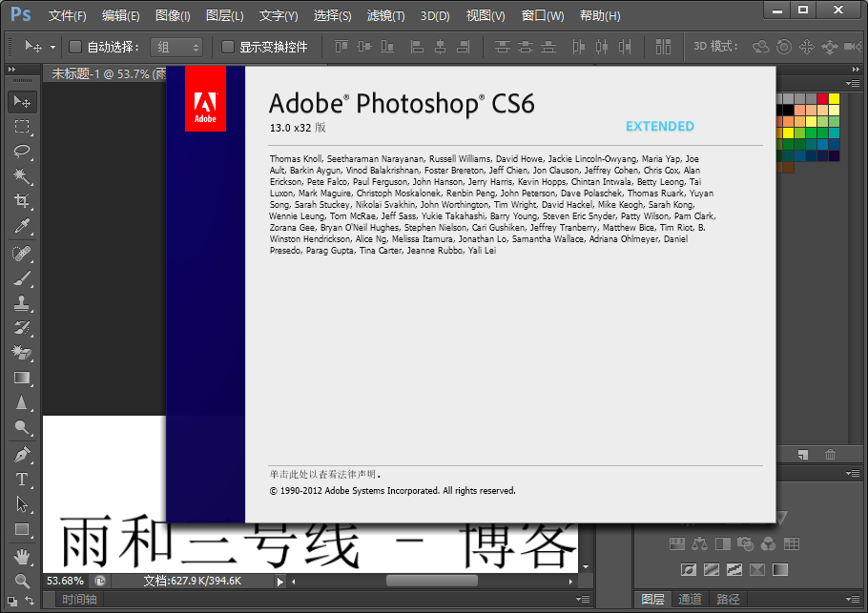Pick the red swatch in Swatches panel
Screen dimensions: 868x613
click(x=822, y=98)
